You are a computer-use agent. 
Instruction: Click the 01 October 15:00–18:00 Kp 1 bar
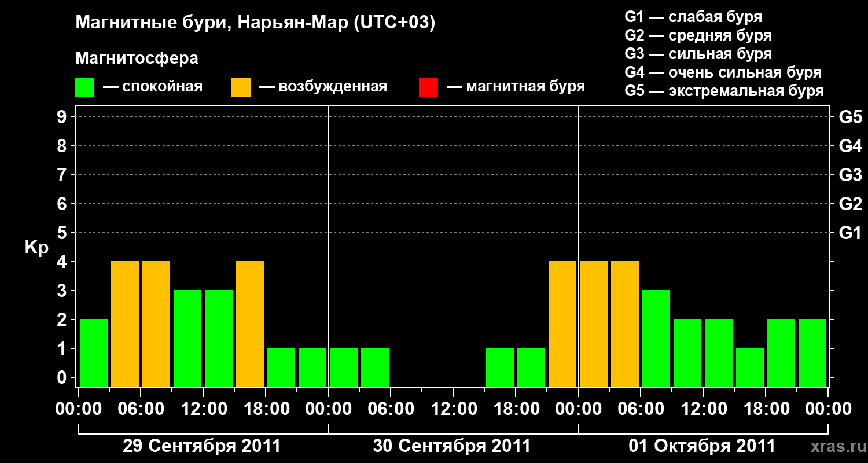click(x=750, y=367)
